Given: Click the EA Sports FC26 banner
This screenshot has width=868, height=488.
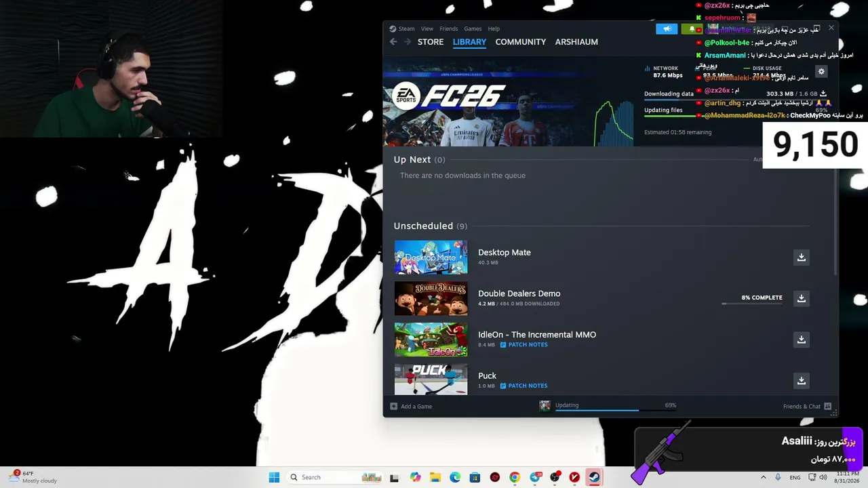Looking at the screenshot, I should point(509,102).
